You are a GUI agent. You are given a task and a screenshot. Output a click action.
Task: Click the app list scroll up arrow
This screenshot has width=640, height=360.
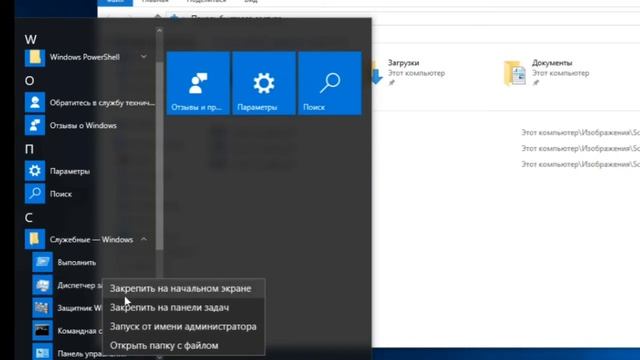160,31
